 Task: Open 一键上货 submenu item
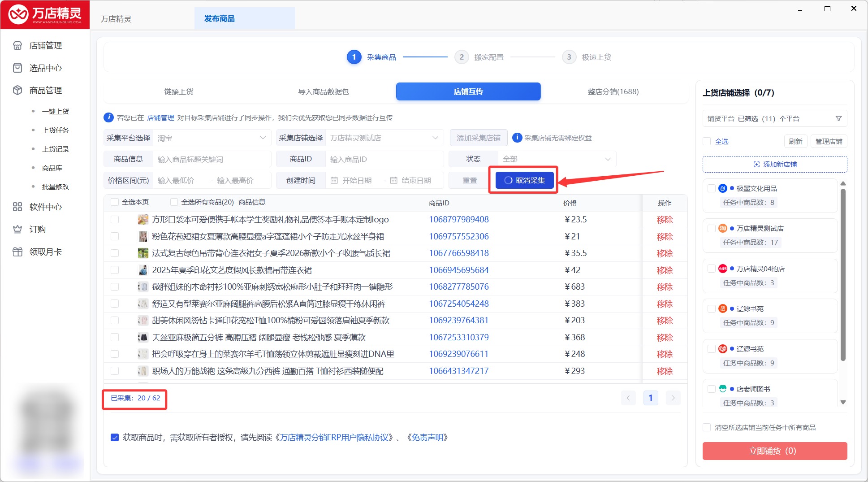tap(56, 111)
